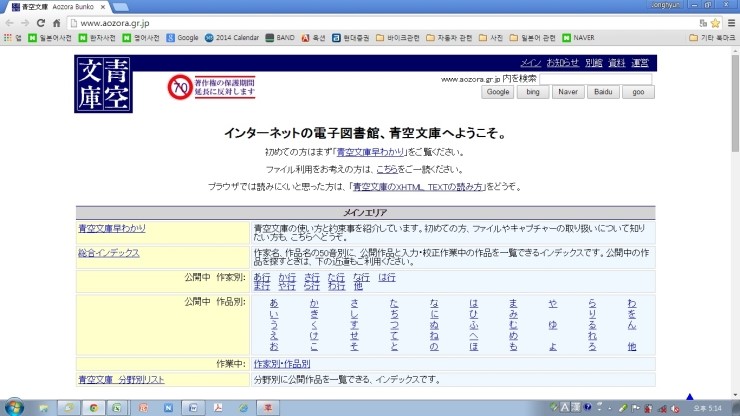
Task: Open the あ行 author index link
Action: [x=262, y=278]
